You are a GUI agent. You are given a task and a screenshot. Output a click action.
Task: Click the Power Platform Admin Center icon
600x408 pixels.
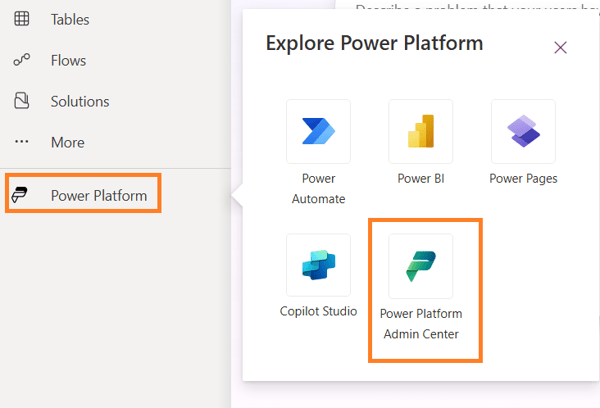(x=420, y=266)
